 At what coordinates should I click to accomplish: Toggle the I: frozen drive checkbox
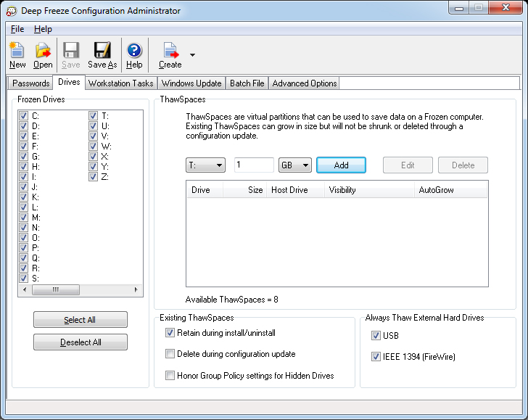click(x=23, y=176)
